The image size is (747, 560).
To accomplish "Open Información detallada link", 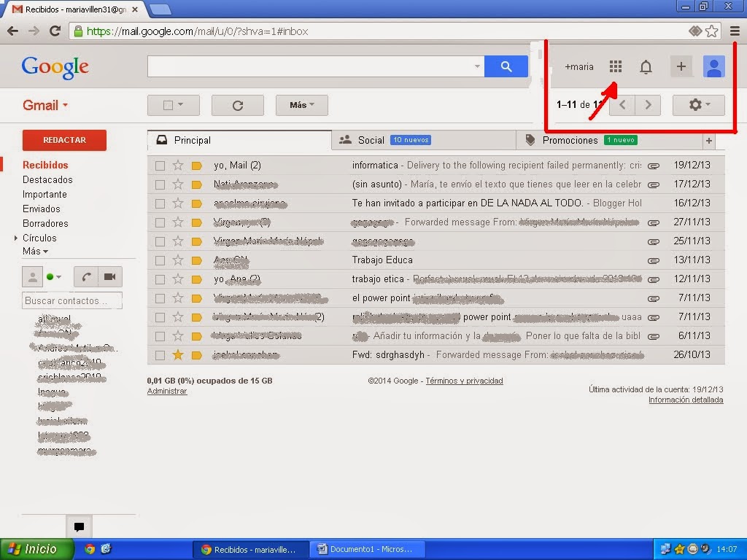I will (x=686, y=400).
